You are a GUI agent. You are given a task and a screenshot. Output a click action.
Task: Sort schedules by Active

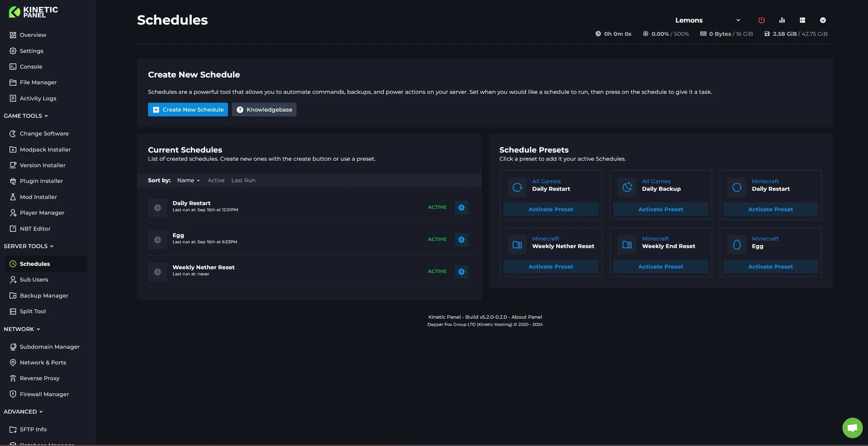(216, 181)
